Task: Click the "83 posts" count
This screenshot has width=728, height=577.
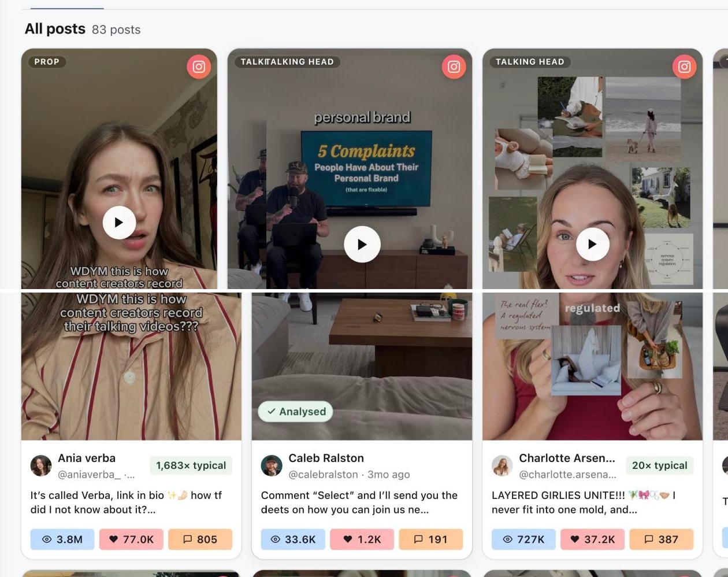Action: point(116,29)
